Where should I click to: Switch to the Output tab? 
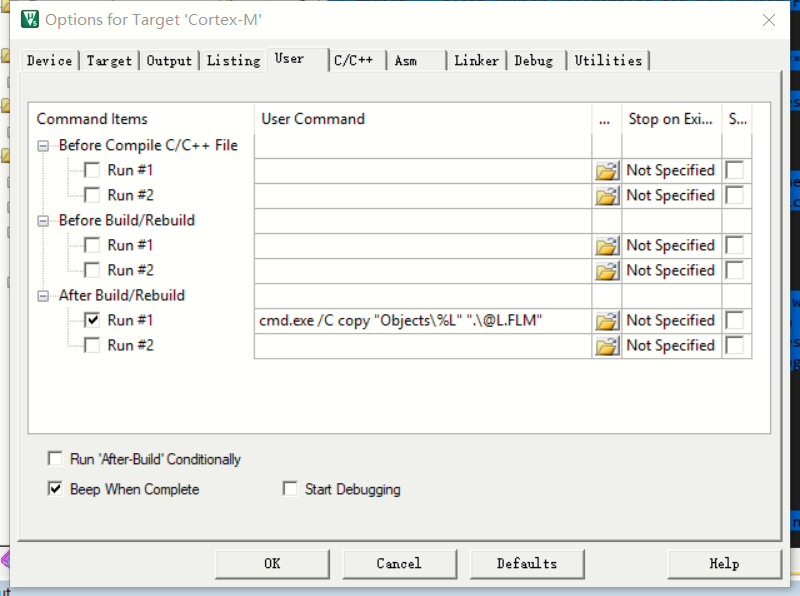[x=169, y=61]
